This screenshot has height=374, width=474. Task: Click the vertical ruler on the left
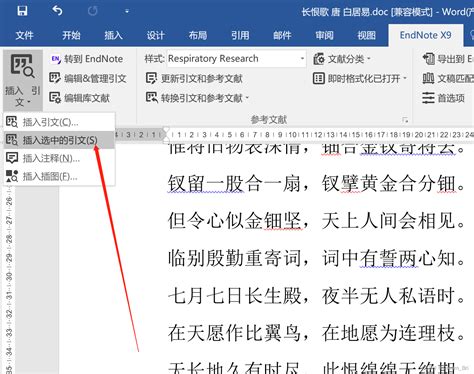pos(9,279)
